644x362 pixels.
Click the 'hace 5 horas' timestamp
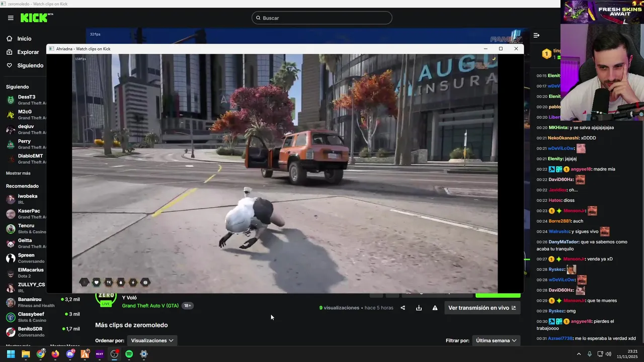(x=379, y=308)
